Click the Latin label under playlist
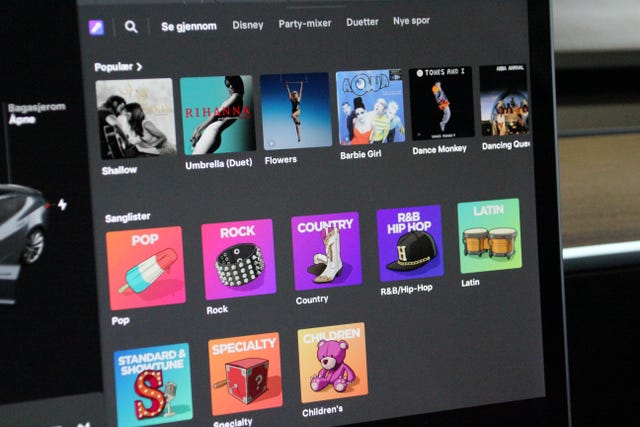The image size is (640, 427). (470, 282)
